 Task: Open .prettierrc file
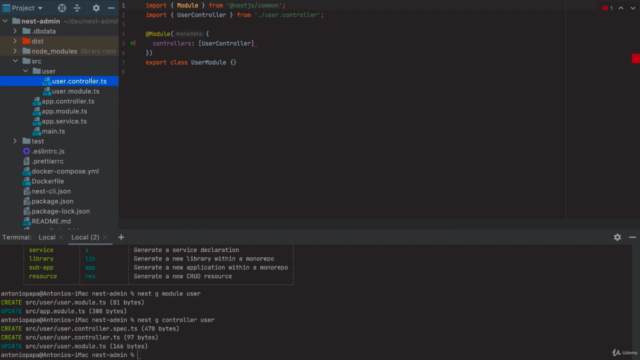47,161
